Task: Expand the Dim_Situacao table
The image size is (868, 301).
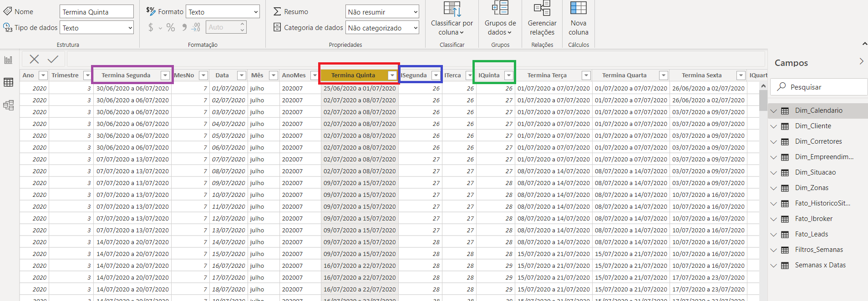Action: pos(773,172)
